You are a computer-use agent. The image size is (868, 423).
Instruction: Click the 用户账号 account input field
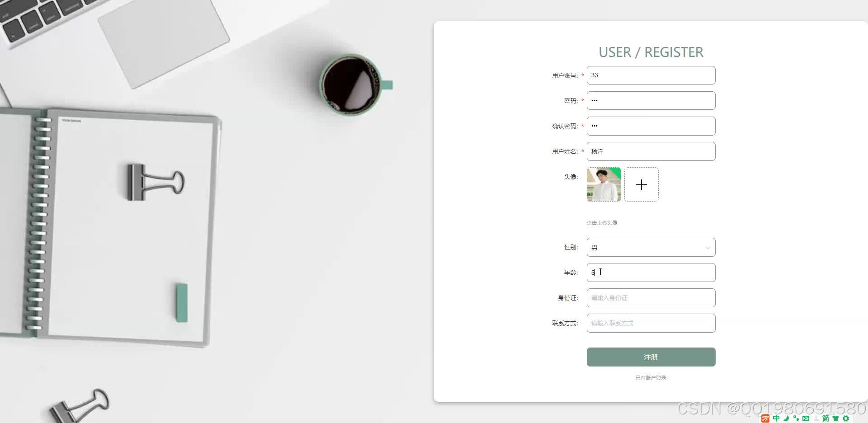651,75
